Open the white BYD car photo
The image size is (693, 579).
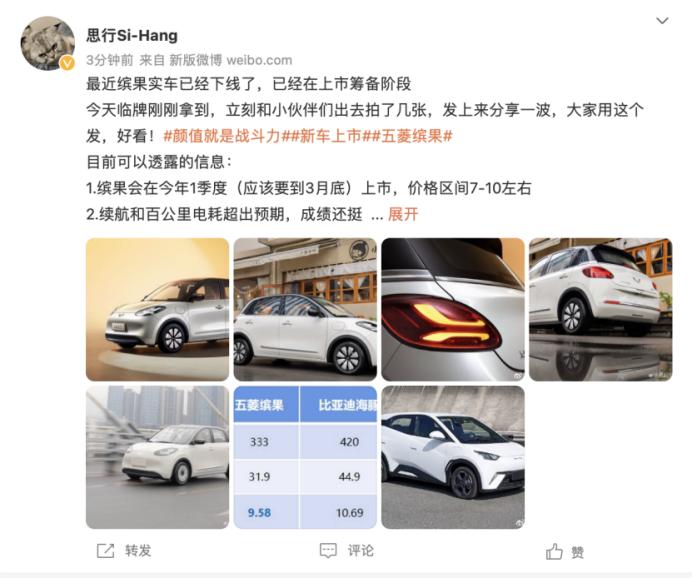pyautogui.click(x=453, y=457)
